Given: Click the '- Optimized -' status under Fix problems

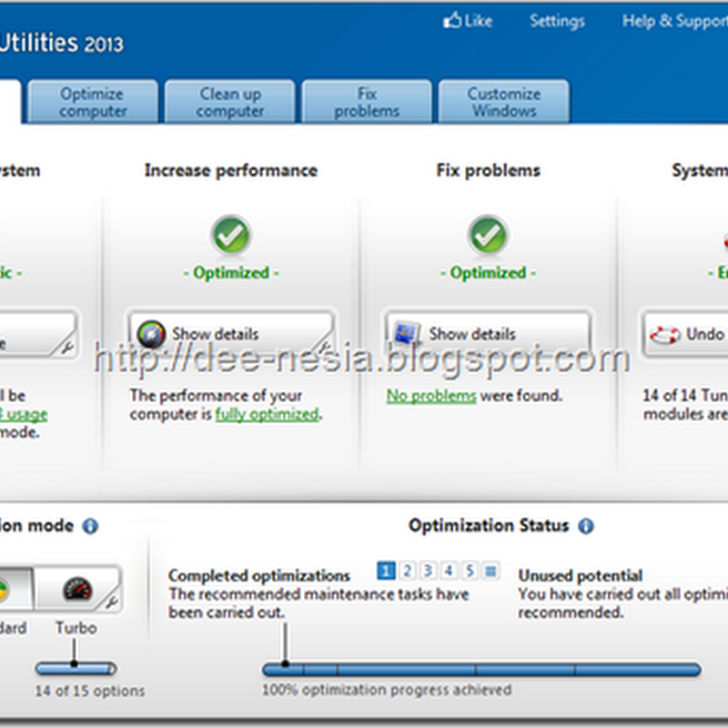Looking at the screenshot, I should pyautogui.click(x=488, y=272).
